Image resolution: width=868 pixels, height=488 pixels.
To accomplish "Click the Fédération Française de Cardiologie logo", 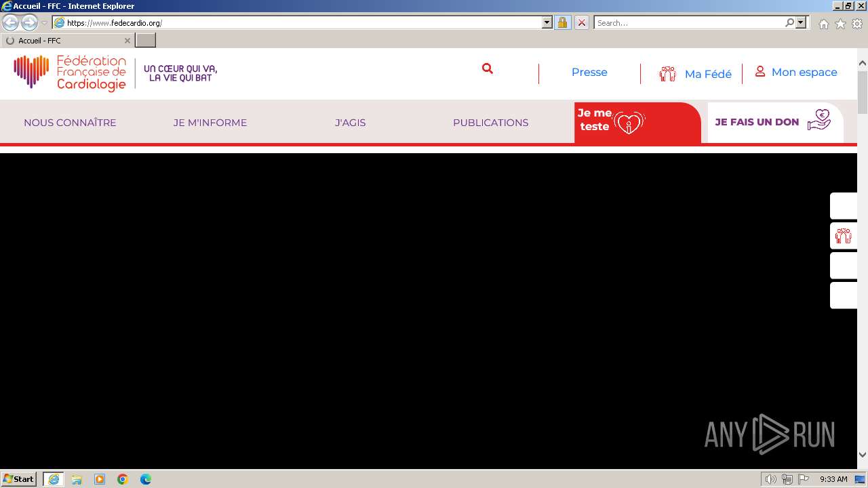I will (x=70, y=73).
